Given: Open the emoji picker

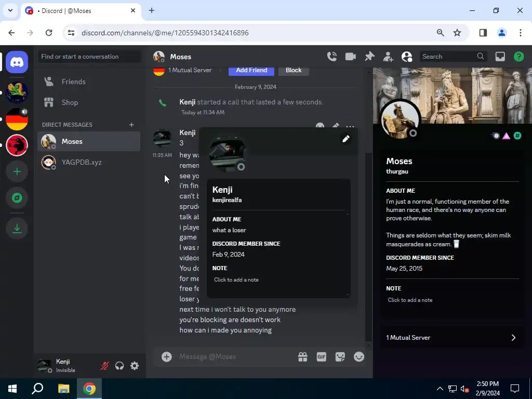Looking at the screenshot, I should coord(358,356).
